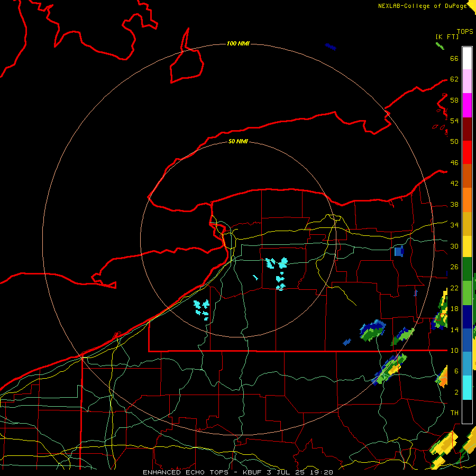This screenshot has height=476, width=476.
Task: Click the white 66+ kft legend swatch
Action: pyautogui.click(x=467, y=58)
